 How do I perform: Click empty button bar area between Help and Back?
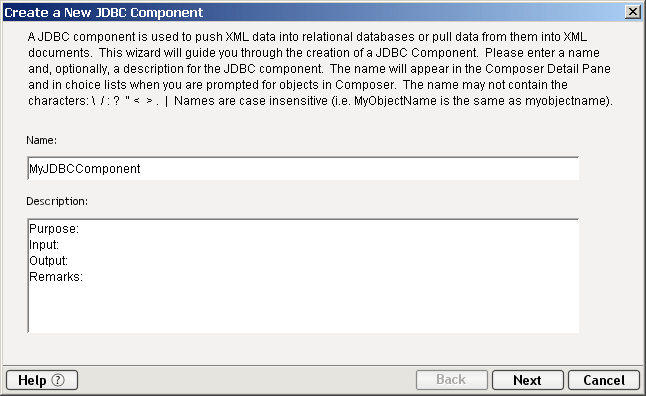(x=246, y=380)
